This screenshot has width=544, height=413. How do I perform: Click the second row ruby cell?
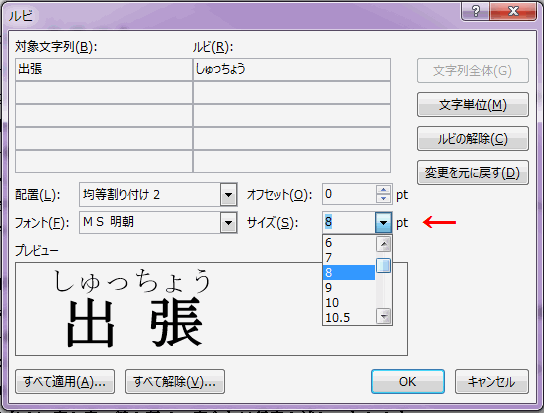(x=292, y=93)
